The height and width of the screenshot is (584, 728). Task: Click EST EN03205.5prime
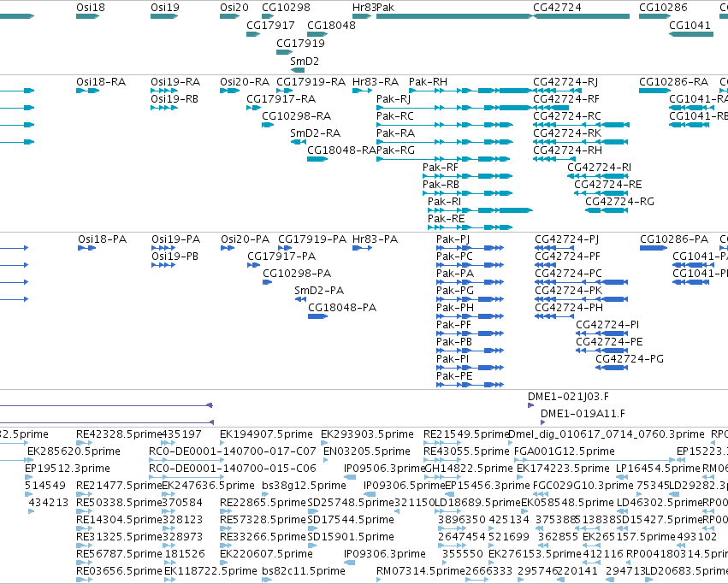367,451
